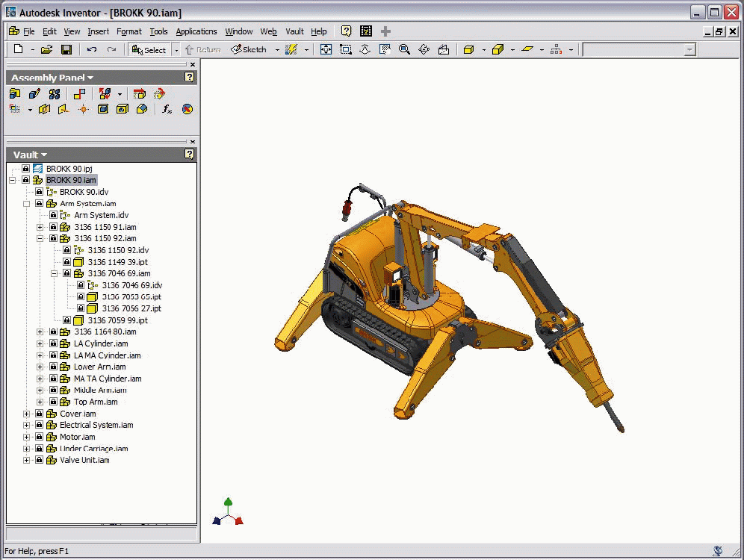The image size is (744, 560).
Task: Click the Save diskette icon
Action: tap(66, 49)
